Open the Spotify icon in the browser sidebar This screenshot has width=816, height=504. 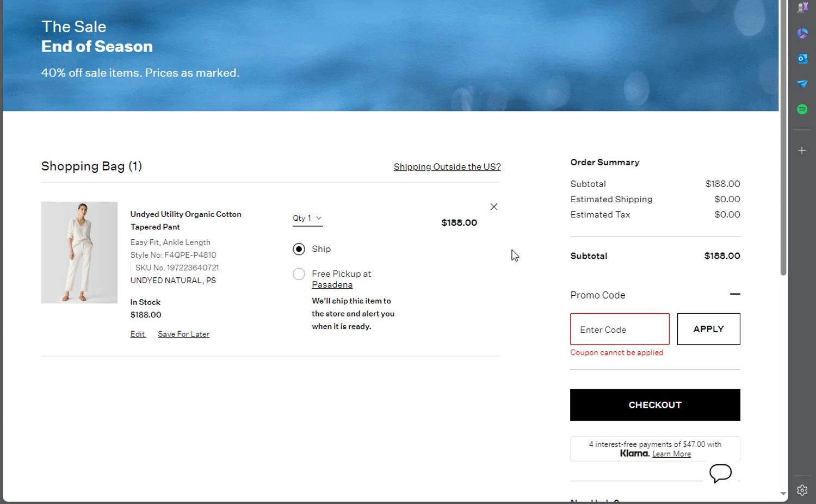point(802,109)
